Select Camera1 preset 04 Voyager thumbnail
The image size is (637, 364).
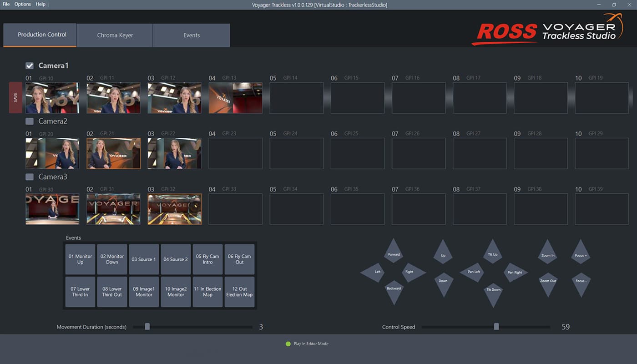(236, 98)
